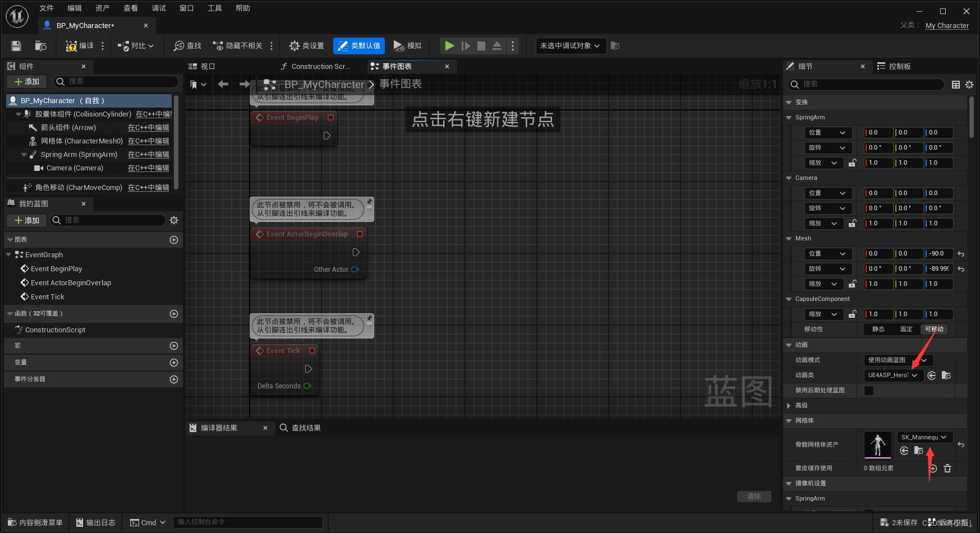Add a new variable via 变量 plus icon

tap(174, 363)
